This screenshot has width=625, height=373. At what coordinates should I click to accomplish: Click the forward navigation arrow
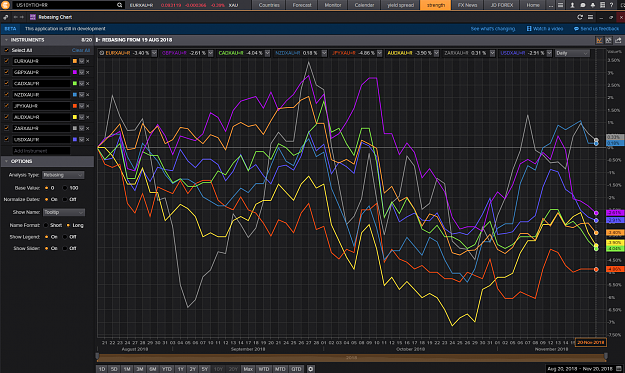point(22,17)
